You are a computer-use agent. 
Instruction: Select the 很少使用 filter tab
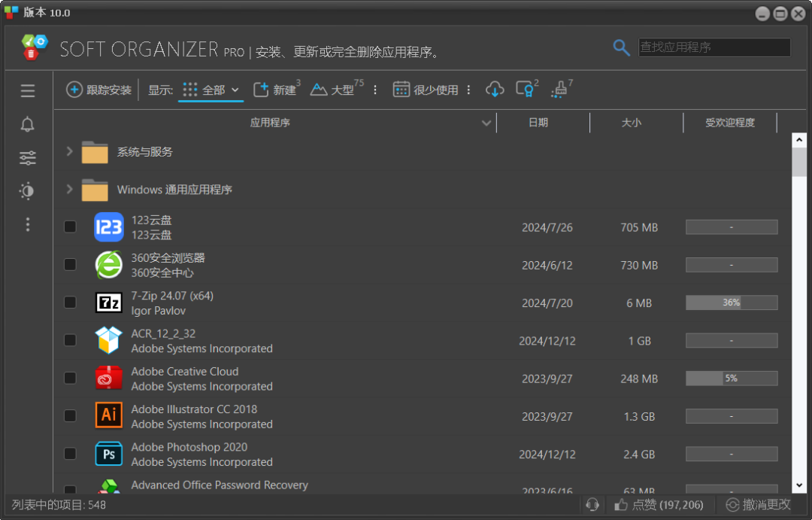point(425,90)
